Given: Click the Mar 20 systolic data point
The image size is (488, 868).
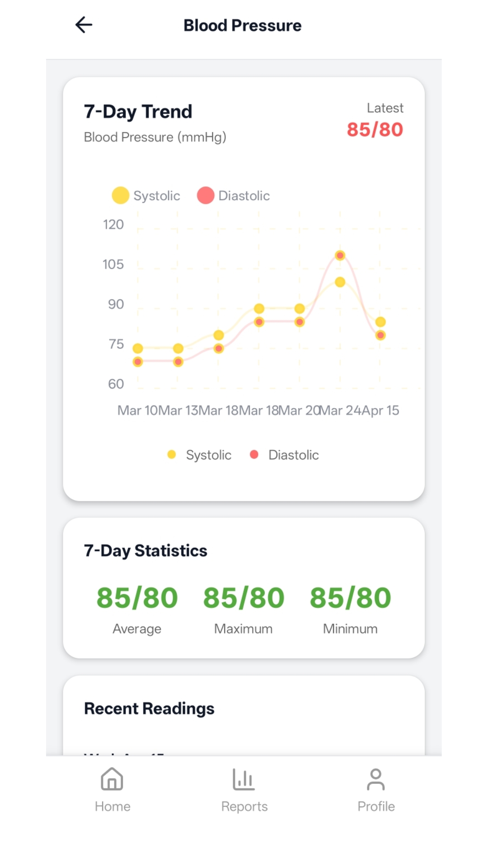Looking at the screenshot, I should click(x=300, y=309).
